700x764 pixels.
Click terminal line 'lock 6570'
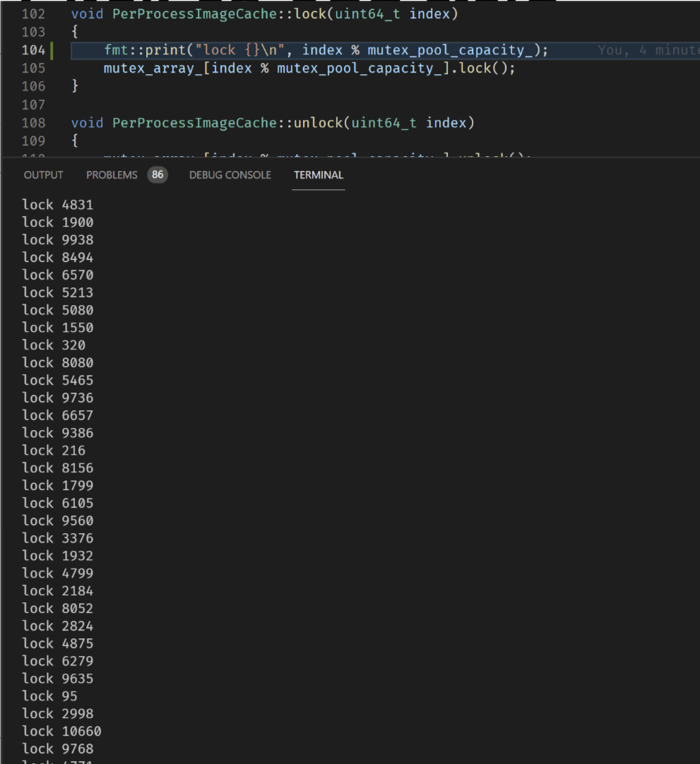(x=57, y=275)
